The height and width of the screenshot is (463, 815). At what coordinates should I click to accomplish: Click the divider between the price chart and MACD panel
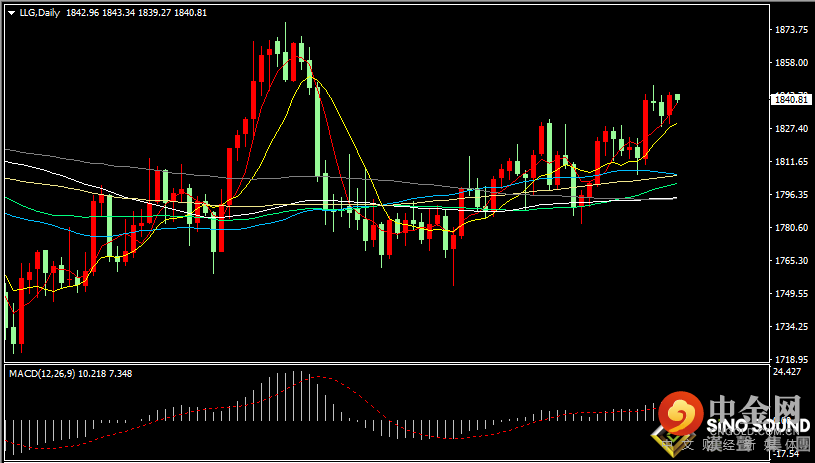[387, 363]
